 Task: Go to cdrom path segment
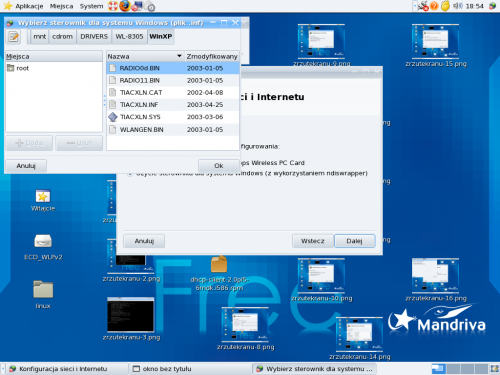click(62, 36)
